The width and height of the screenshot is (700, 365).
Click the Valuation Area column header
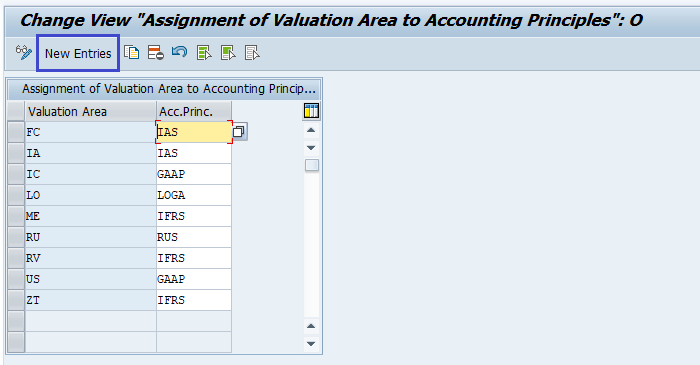click(91, 111)
